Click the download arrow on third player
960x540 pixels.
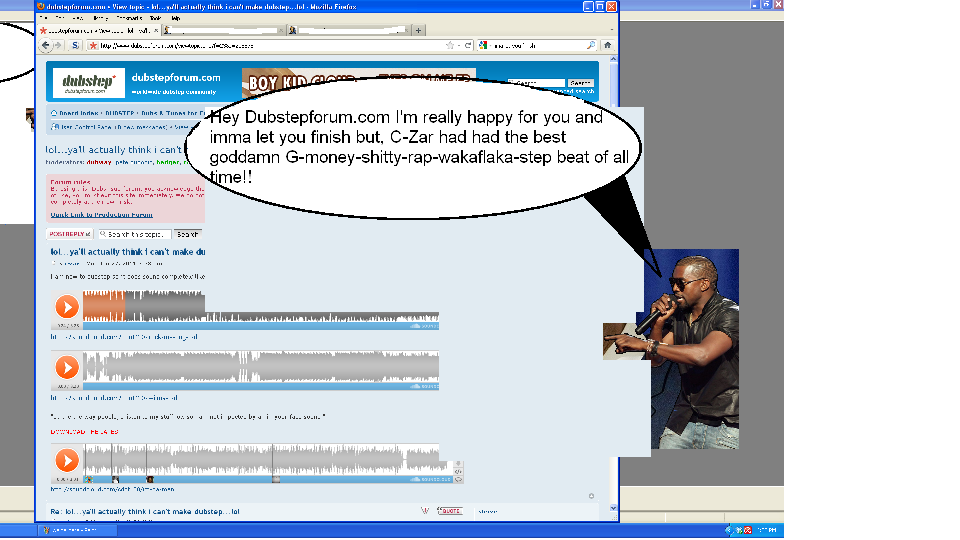point(458,464)
